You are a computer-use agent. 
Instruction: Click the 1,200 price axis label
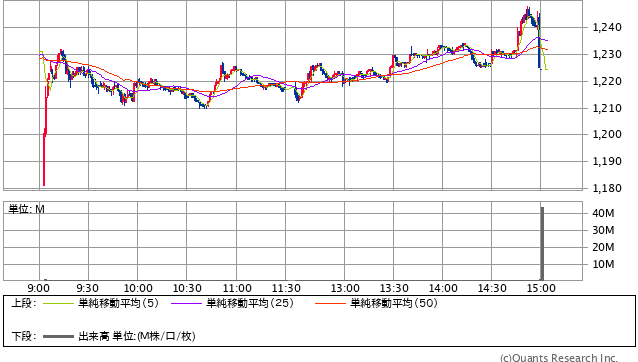click(x=607, y=134)
